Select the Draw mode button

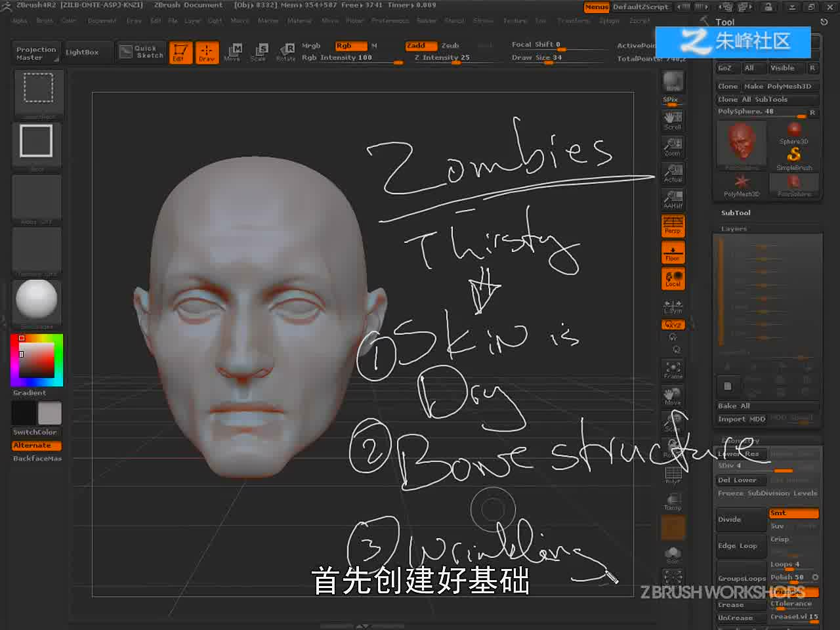point(207,52)
